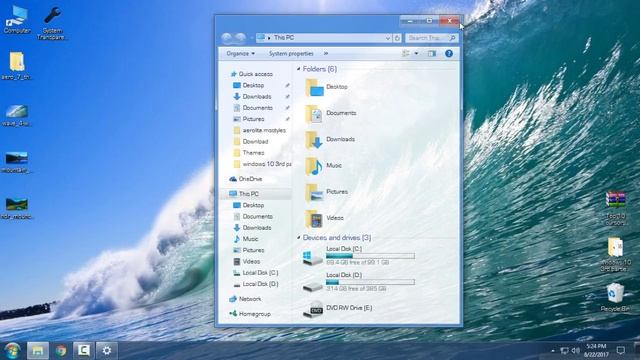Click System properties in the toolbar
This screenshot has height=360, width=640.
(x=291, y=53)
